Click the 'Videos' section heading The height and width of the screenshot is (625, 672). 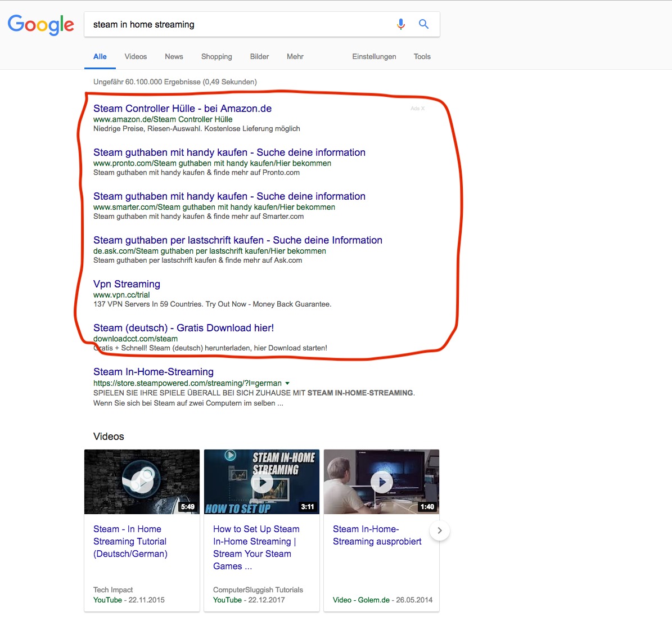click(x=109, y=437)
